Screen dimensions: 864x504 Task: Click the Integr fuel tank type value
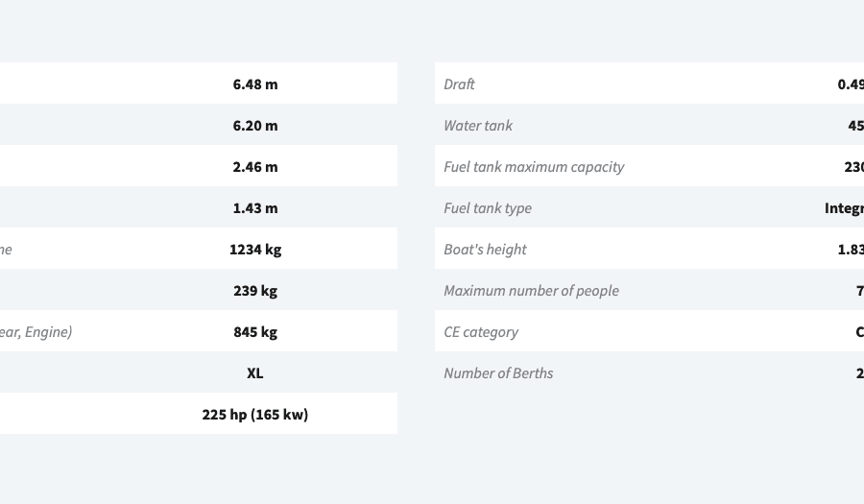tap(844, 208)
